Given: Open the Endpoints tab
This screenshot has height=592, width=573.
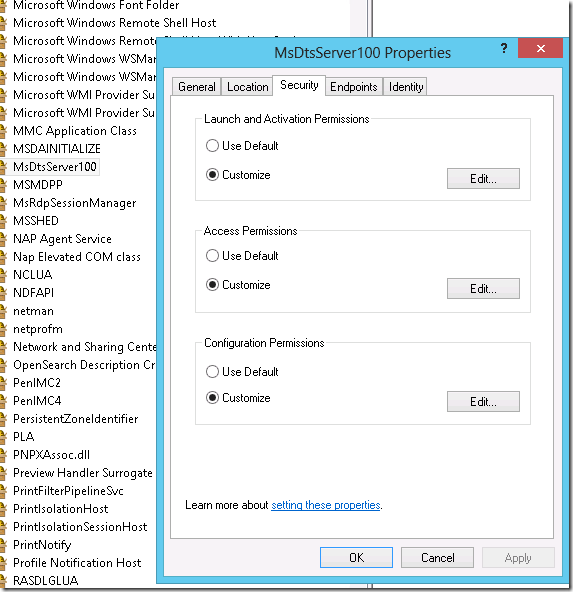Looking at the screenshot, I should click(354, 87).
